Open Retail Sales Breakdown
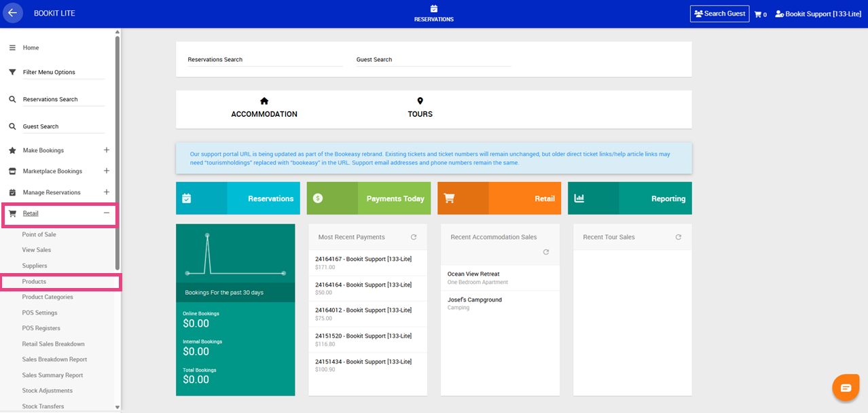The width and height of the screenshot is (868, 413). [x=53, y=344]
